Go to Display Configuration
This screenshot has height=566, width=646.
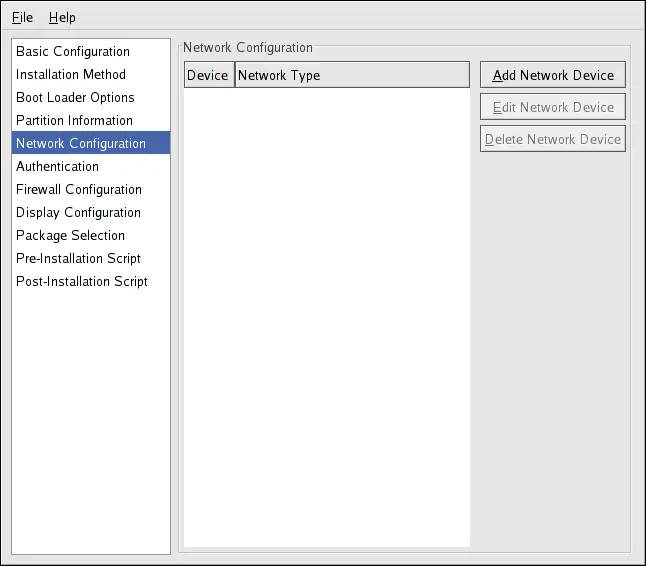coord(78,212)
